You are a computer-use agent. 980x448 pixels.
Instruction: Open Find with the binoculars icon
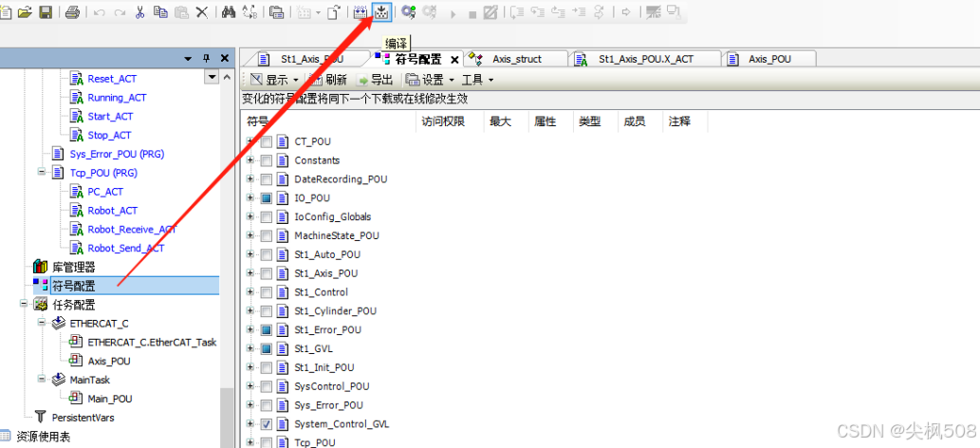[228, 12]
